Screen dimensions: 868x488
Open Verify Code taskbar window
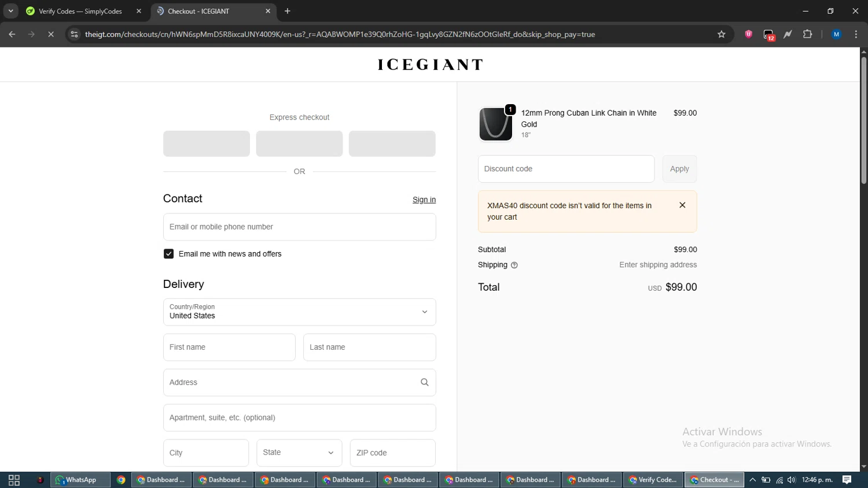[653, 480]
